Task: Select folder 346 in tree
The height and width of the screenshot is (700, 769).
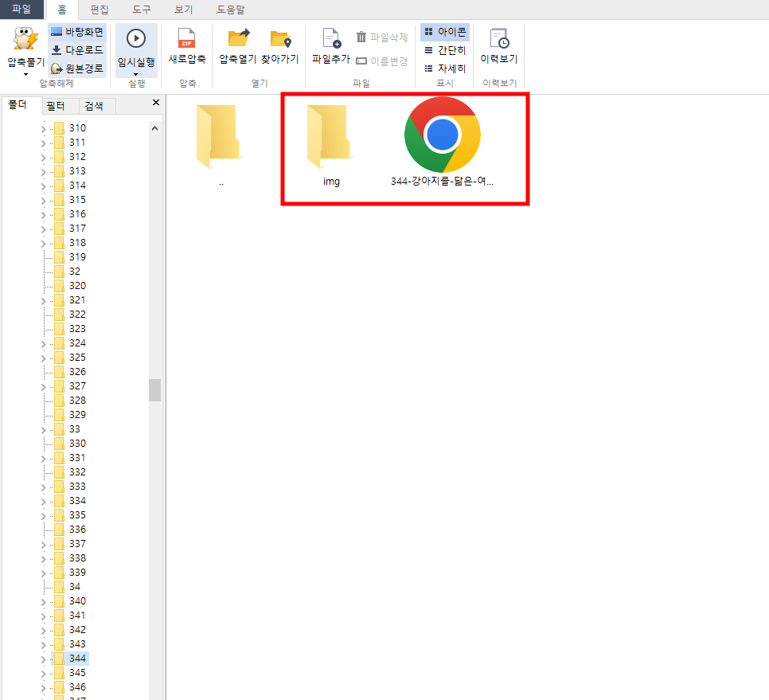Action: click(x=77, y=686)
